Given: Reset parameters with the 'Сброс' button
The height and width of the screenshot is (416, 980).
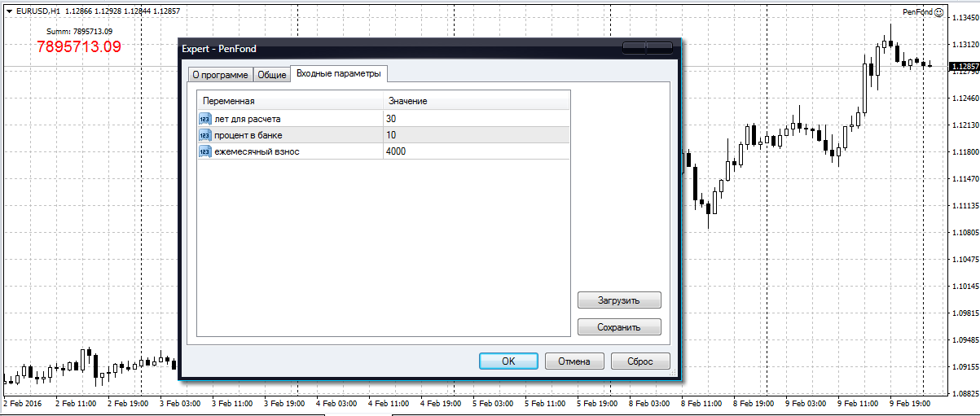Looking at the screenshot, I should point(641,361).
